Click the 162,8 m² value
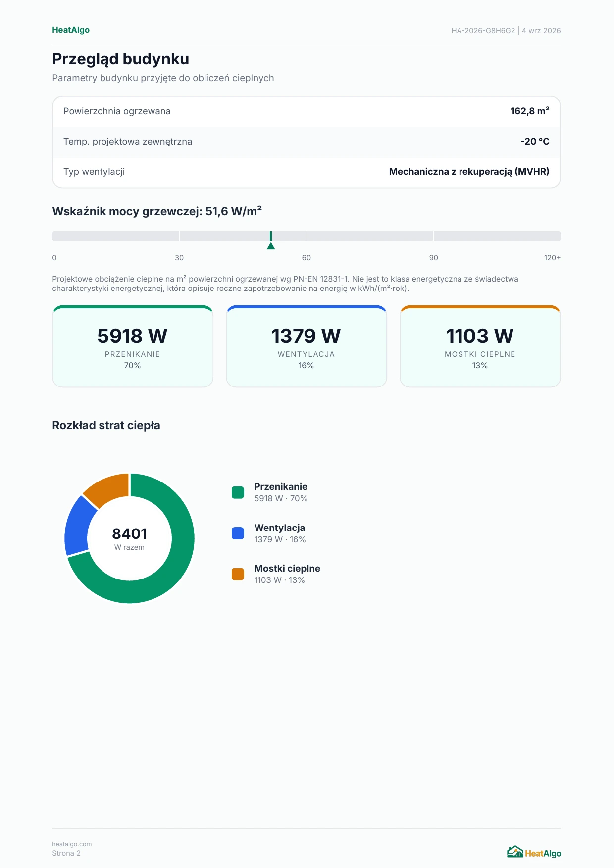This screenshot has width=614, height=868. [530, 111]
